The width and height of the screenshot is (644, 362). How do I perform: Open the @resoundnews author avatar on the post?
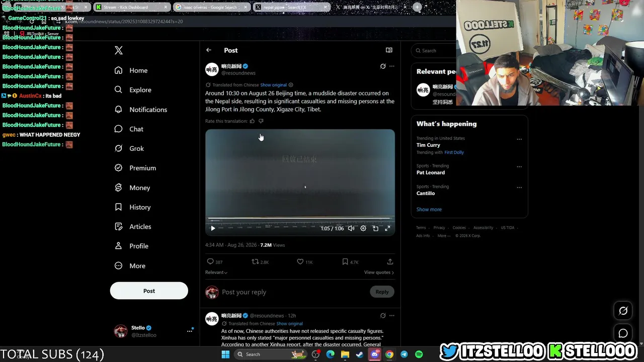click(x=212, y=69)
